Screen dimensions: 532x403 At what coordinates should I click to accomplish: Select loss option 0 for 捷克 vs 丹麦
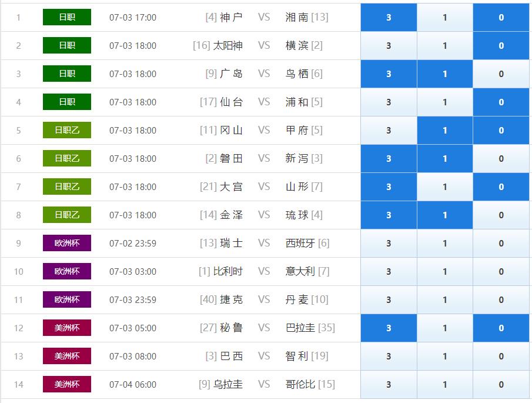pos(501,300)
